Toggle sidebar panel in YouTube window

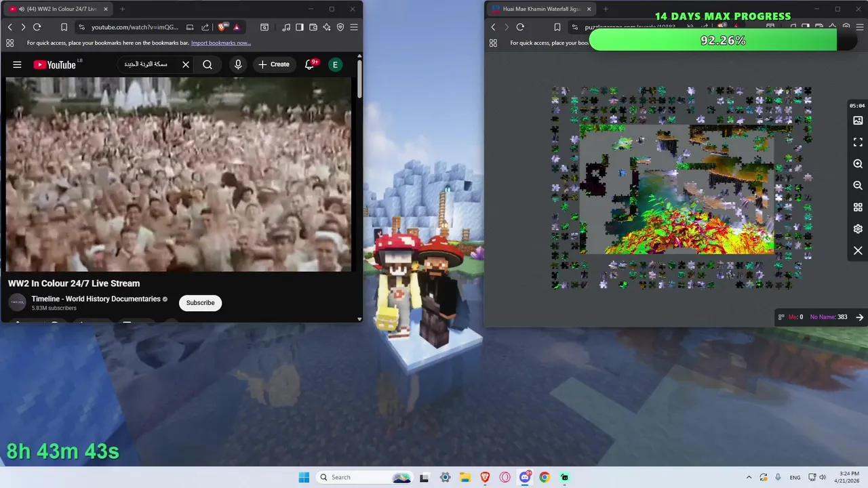coord(300,27)
